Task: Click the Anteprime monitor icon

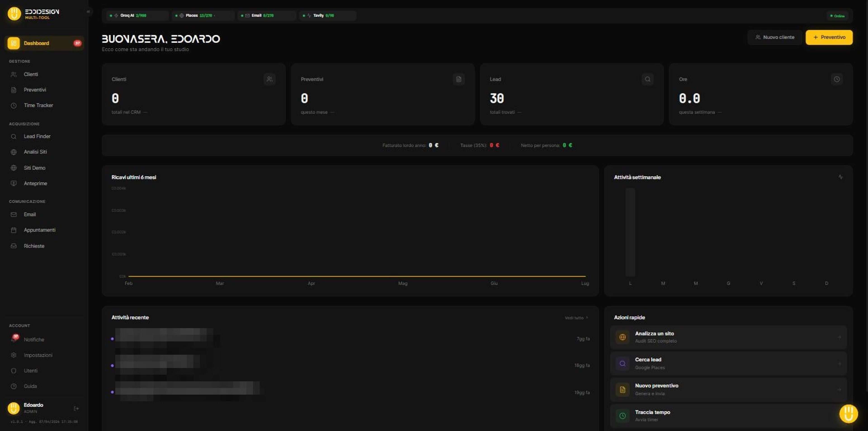Action: click(x=14, y=183)
